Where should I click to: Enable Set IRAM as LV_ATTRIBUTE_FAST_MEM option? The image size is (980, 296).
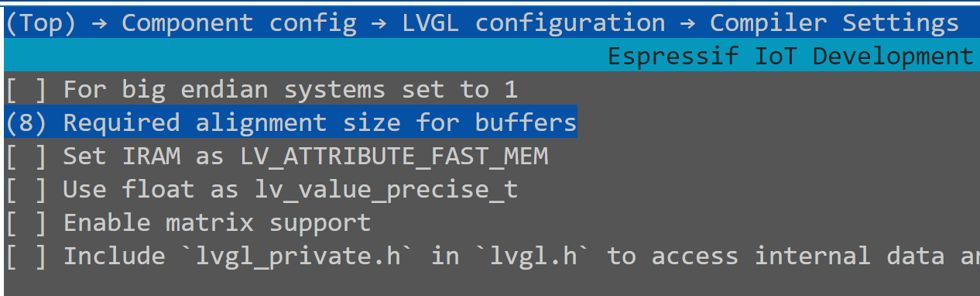pyautogui.click(x=25, y=157)
